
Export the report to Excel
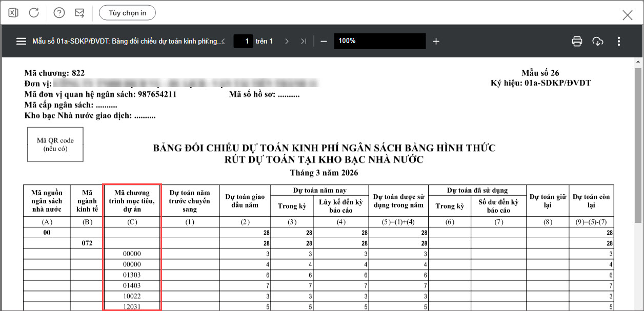click(x=14, y=13)
